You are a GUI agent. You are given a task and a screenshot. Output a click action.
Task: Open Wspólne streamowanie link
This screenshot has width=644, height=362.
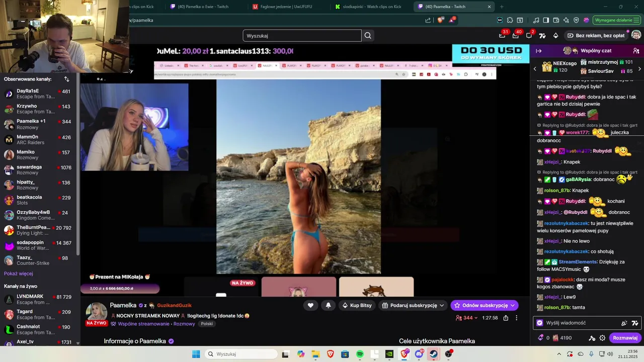[x=144, y=324]
